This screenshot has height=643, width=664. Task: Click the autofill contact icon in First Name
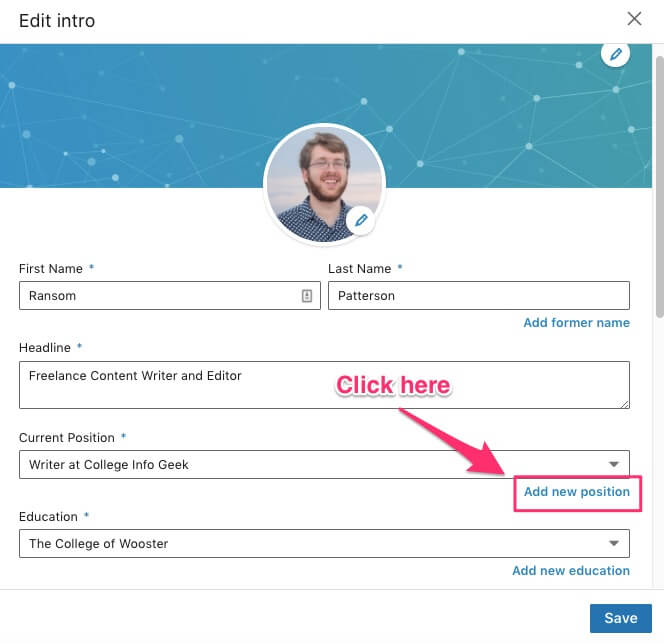tap(307, 296)
